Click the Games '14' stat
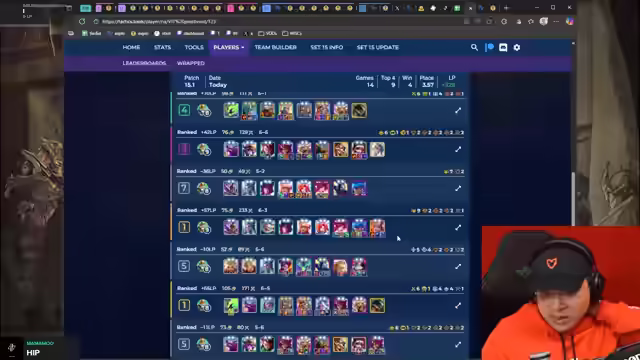640x360 pixels. 370,85
